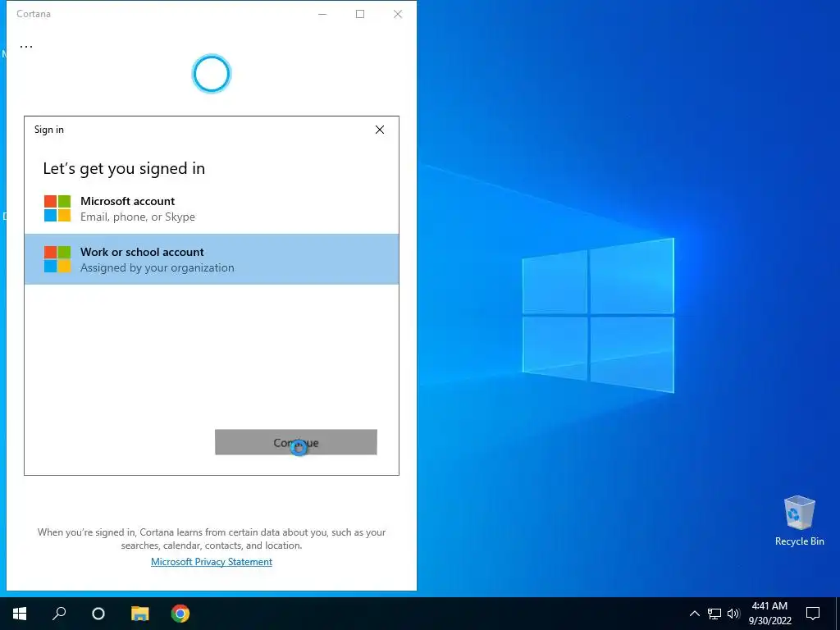840x630 pixels.
Task: Open the volume control tray icon
Action: point(734,614)
